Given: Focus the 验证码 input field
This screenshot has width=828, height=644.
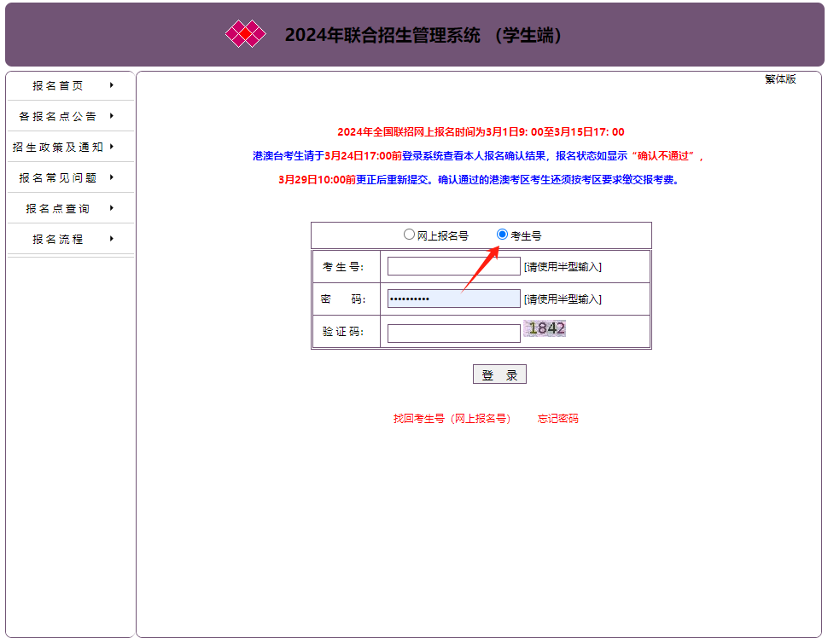Looking at the screenshot, I should tap(453, 333).
